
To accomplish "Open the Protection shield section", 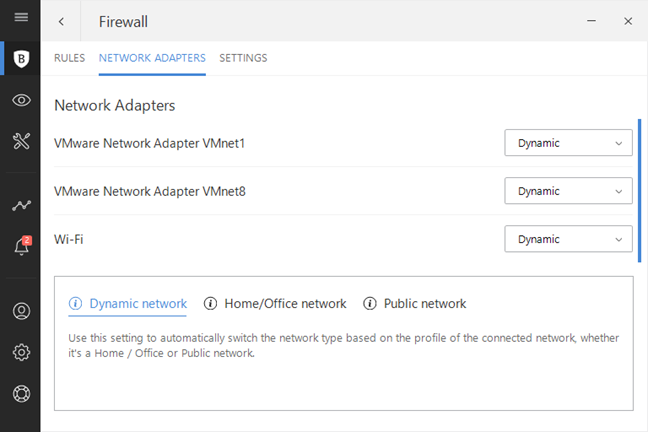I will 20,59.
